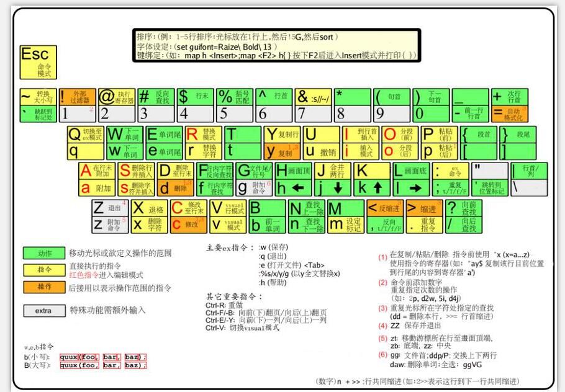The image size is (565, 392).
Task: Click lowercase y key labeled 复制
Action: (282, 151)
